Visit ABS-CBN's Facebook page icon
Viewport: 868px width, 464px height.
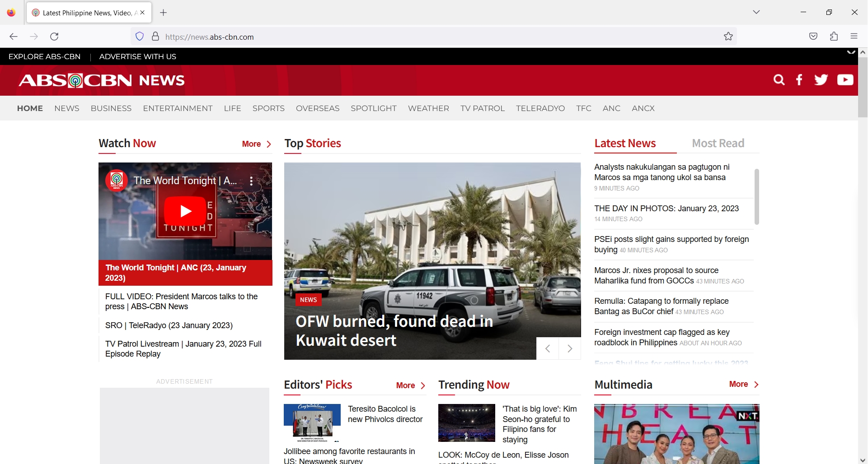(799, 79)
